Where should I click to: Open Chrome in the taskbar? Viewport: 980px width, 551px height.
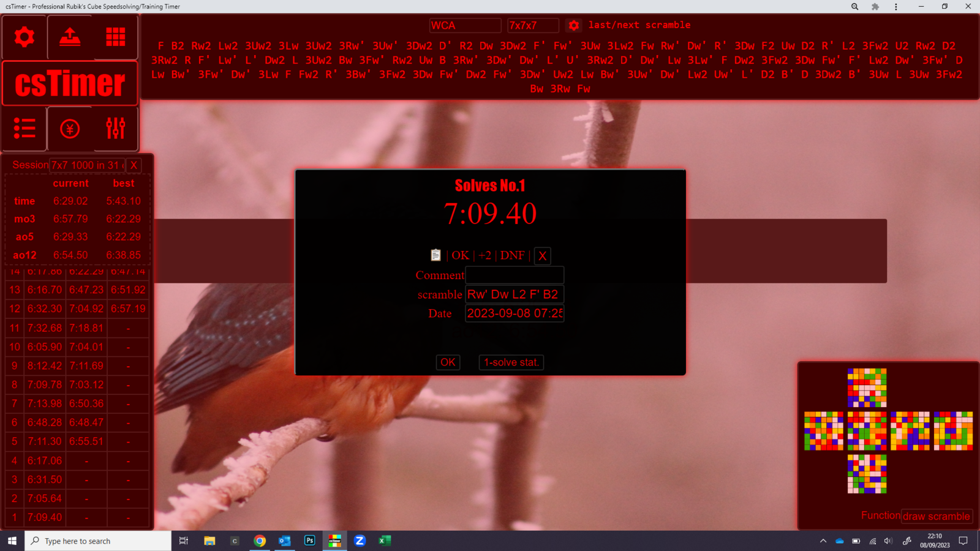click(x=260, y=541)
